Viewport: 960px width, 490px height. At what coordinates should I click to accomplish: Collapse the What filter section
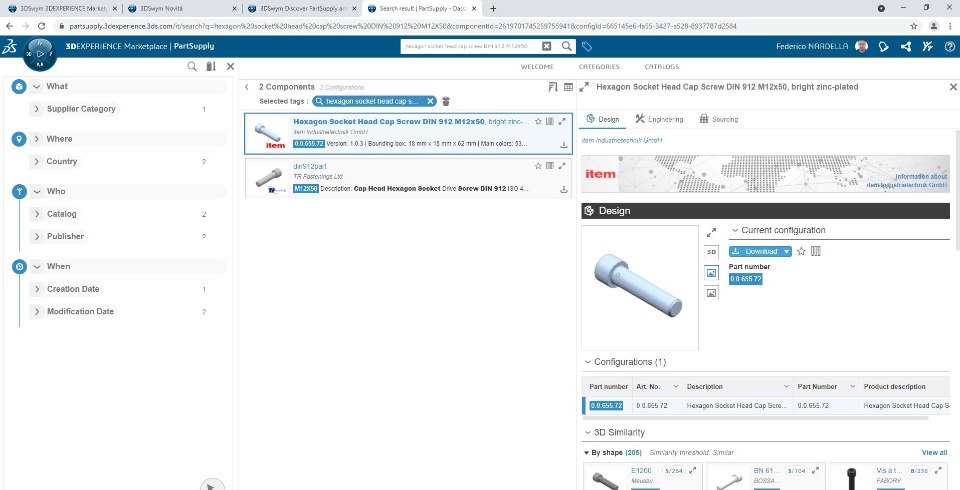pos(36,86)
